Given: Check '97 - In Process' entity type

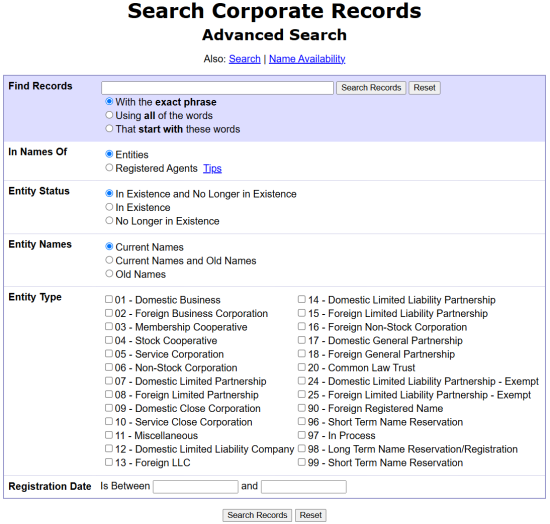Looking at the screenshot, I should click(x=302, y=435).
